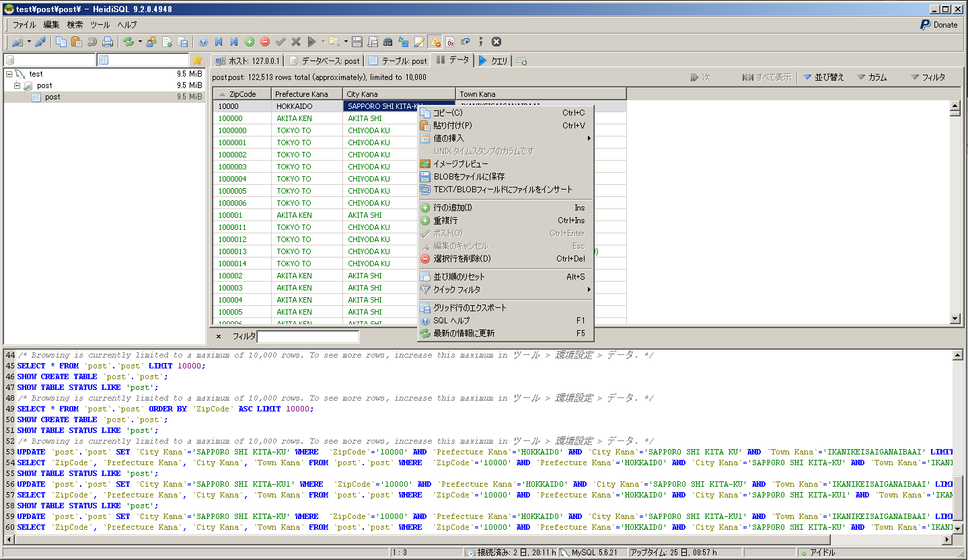Open the User Manager toolbar icon
Screen dimensions: 968x560
[x=151, y=42]
